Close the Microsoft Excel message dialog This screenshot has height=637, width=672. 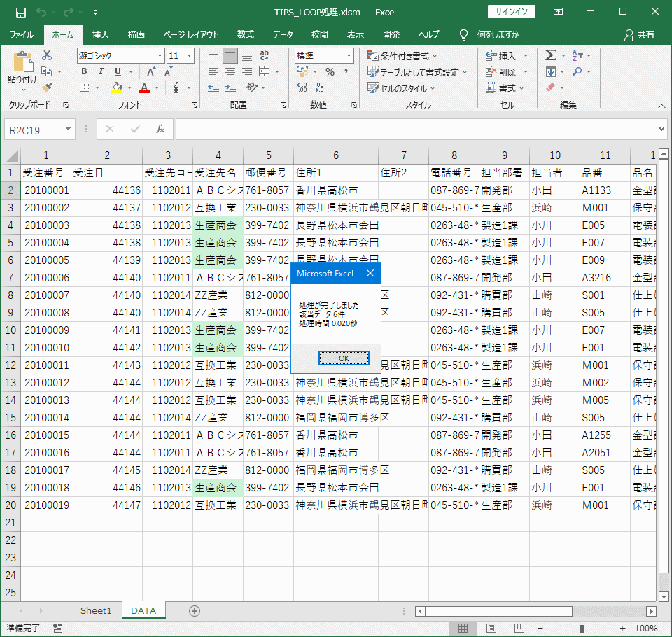coord(371,273)
